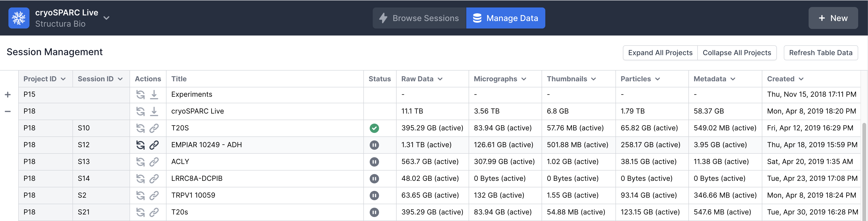
Task: Open Raw Data column sort chevron
Action: pos(440,79)
